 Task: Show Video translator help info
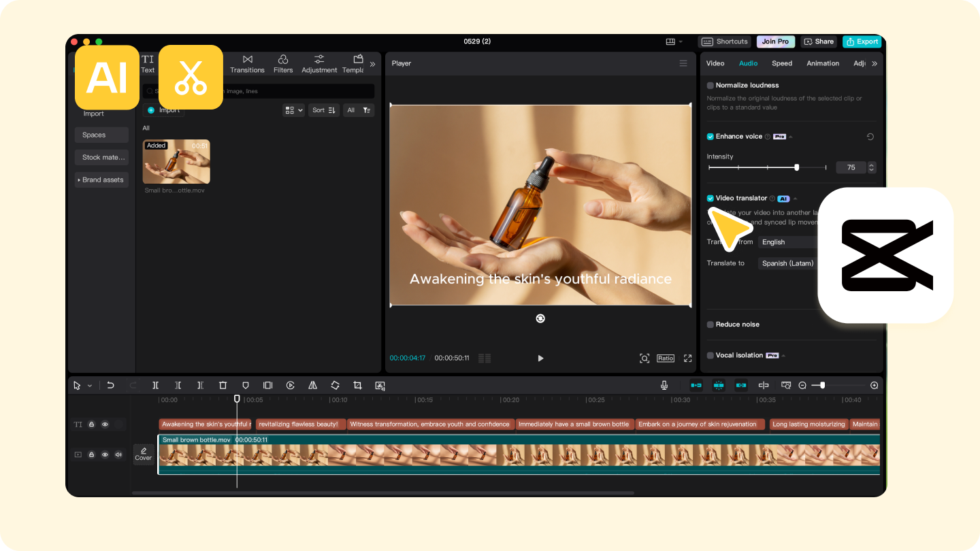772,199
